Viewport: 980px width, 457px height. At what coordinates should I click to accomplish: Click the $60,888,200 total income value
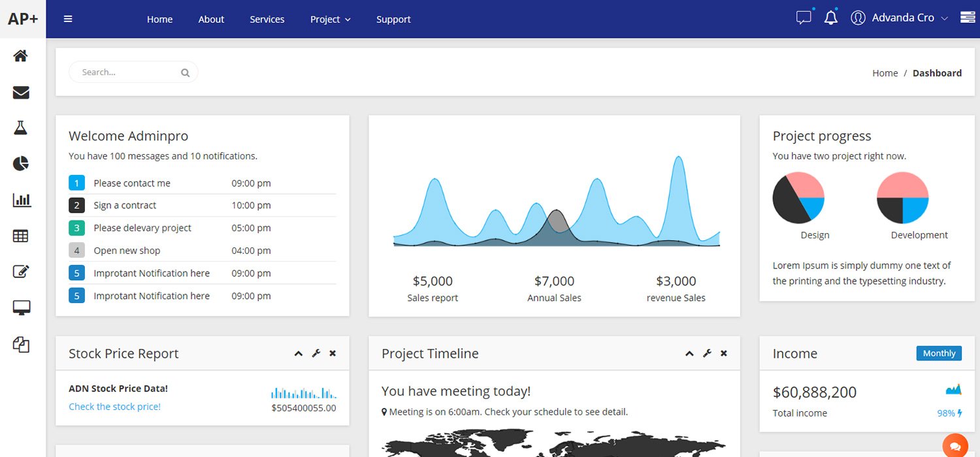814,392
